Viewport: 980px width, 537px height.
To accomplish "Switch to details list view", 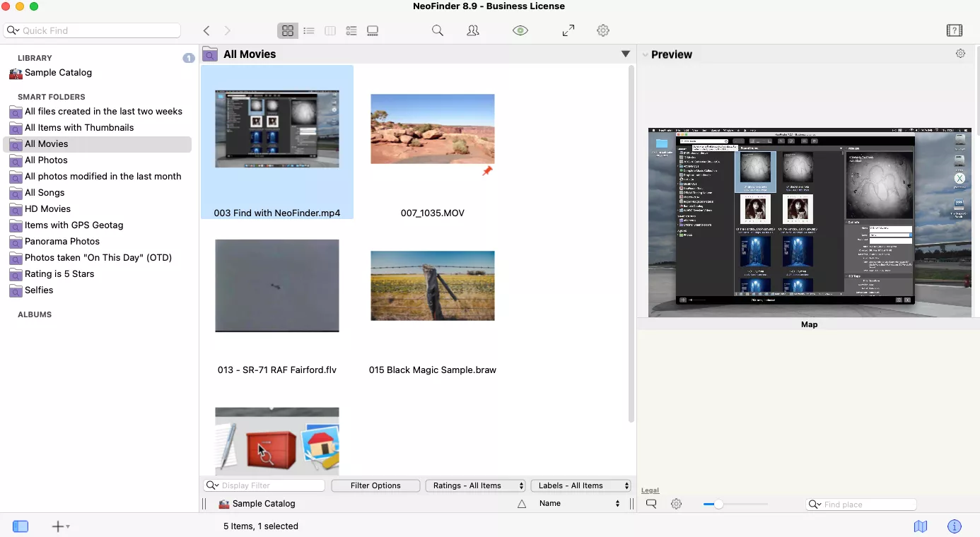I will (x=351, y=30).
